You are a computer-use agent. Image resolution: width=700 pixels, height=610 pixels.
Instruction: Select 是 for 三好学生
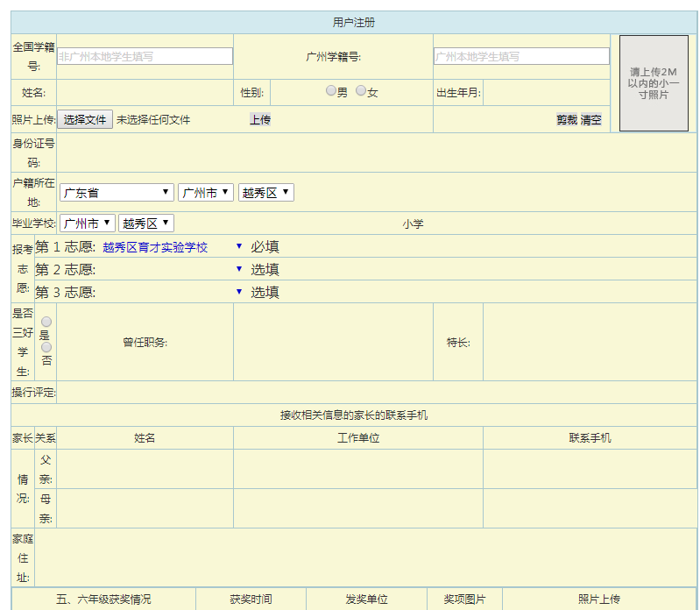pyautogui.click(x=46, y=323)
